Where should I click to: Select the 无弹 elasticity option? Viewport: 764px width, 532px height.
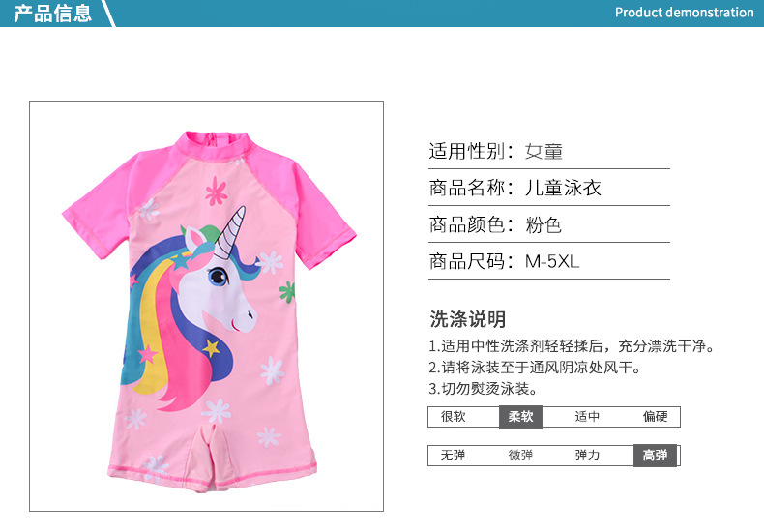click(x=454, y=455)
